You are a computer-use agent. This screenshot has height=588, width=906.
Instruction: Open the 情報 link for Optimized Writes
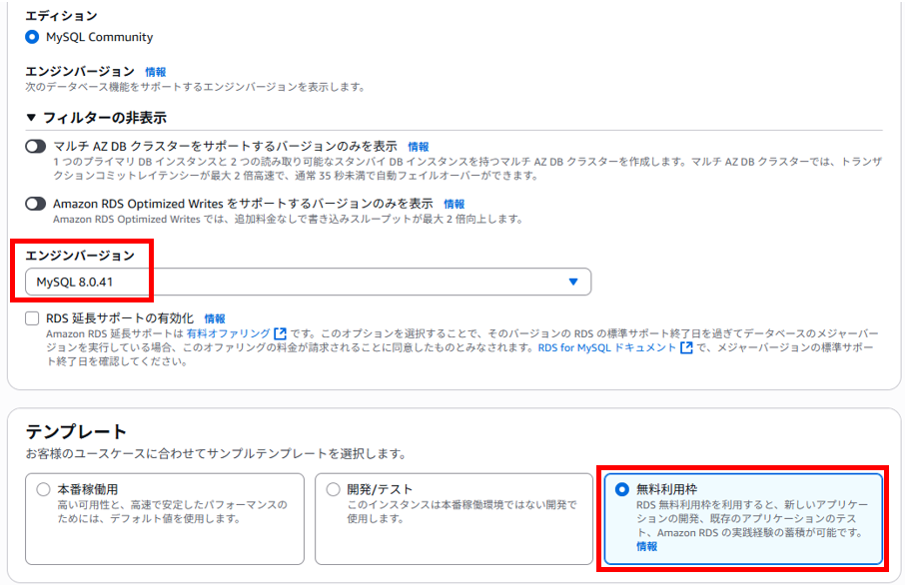454,204
